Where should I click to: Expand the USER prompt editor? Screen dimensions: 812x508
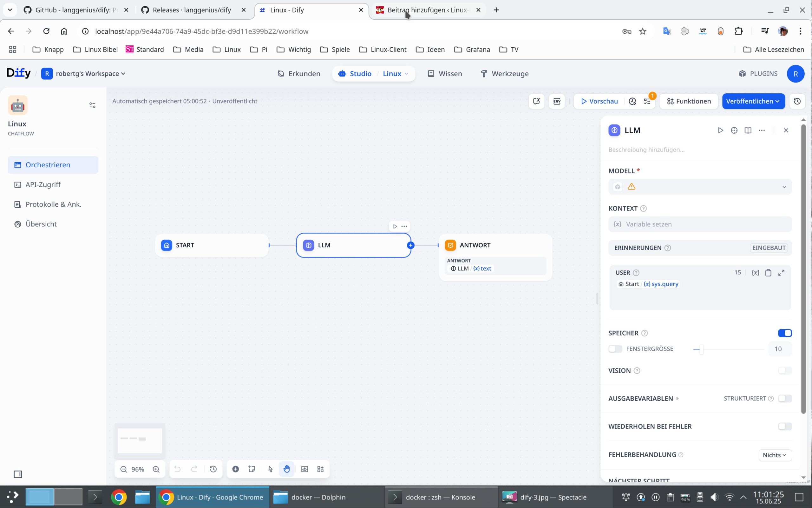coord(781,272)
